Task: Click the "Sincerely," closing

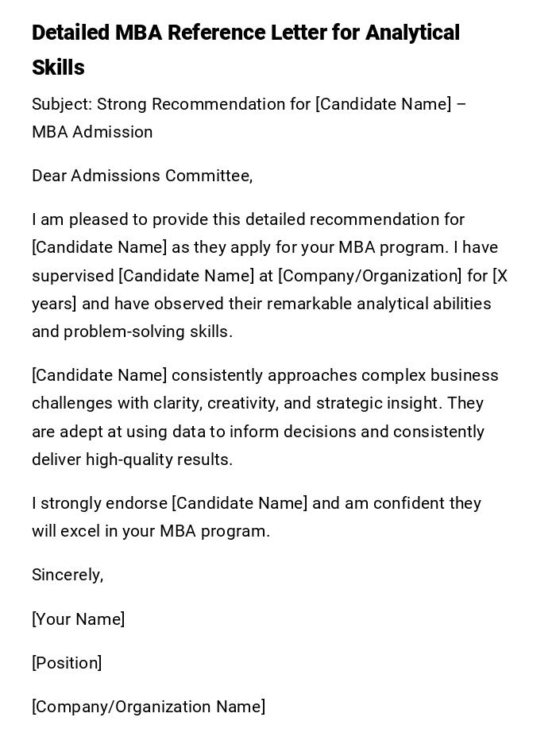Action: (68, 575)
